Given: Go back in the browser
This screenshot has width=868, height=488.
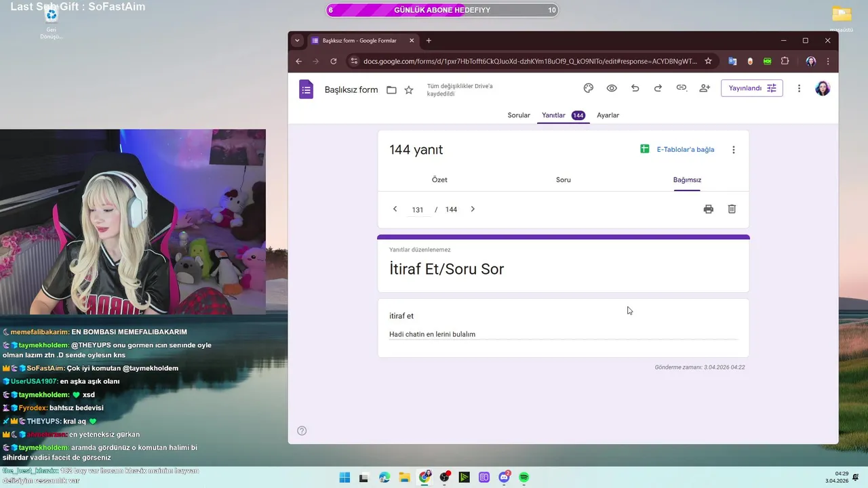Looking at the screenshot, I should tap(298, 61).
